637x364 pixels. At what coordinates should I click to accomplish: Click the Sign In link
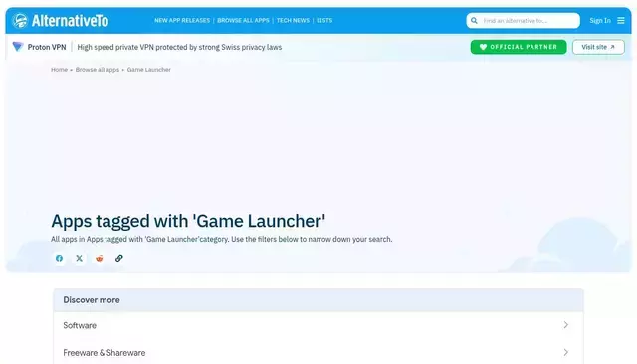600,20
